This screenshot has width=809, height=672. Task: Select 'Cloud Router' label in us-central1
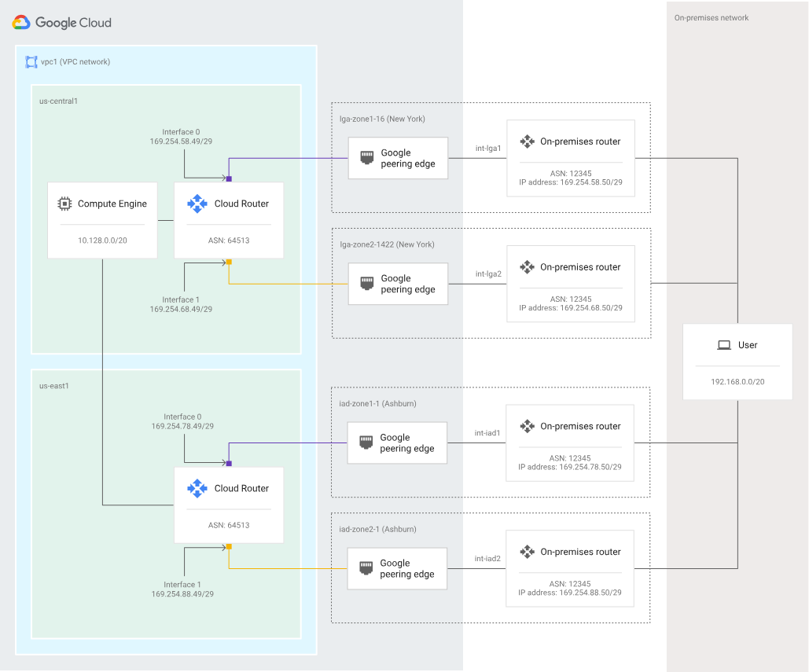(241, 204)
